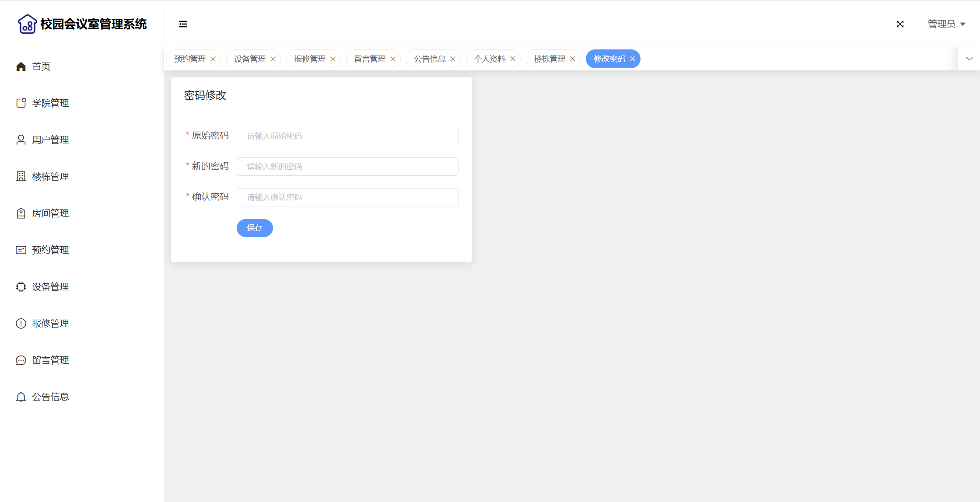The height and width of the screenshot is (502, 980).
Task: Close the 预约管理 tab
Action: coord(213,59)
